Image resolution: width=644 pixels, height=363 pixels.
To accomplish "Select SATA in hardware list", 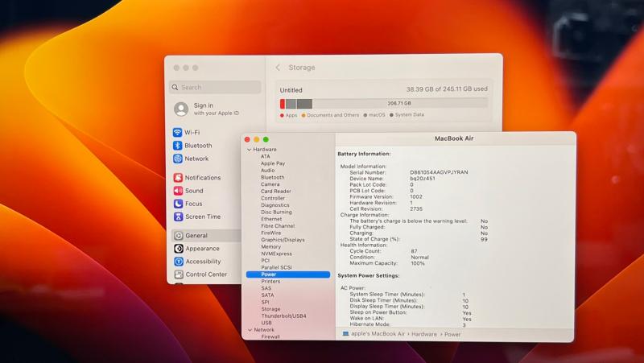I will [267, 295].
